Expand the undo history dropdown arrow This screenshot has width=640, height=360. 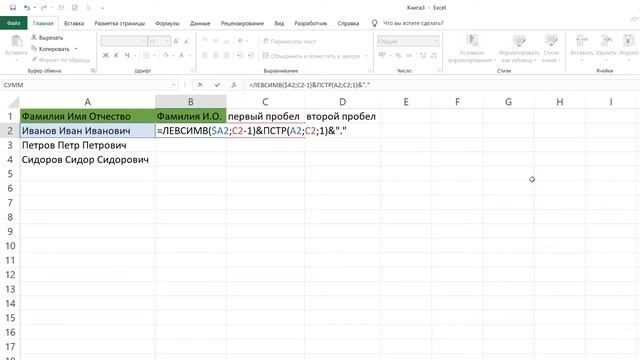tap(35, 8)
